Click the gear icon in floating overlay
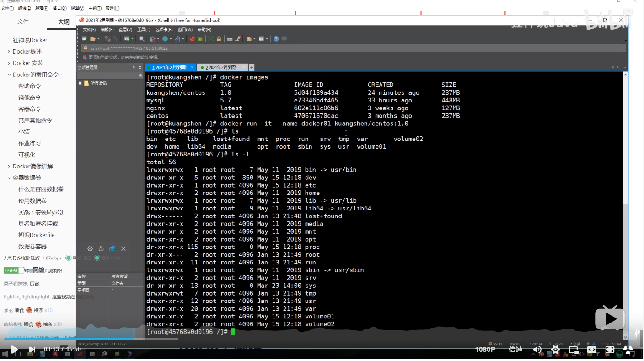The height and width of the screenshot is (361, 644). pyautogui.click(x=90, y=249)
